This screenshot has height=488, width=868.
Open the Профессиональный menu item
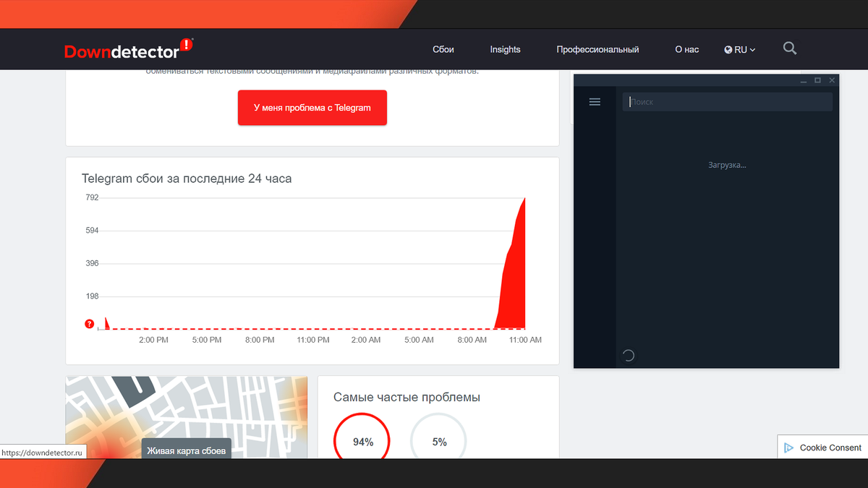(597, 50)
